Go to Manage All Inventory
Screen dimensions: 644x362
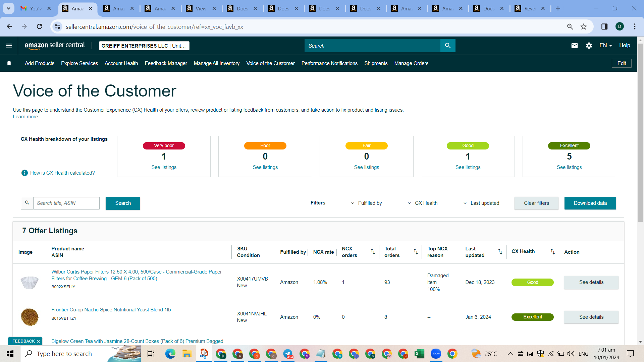click(217, 63)
